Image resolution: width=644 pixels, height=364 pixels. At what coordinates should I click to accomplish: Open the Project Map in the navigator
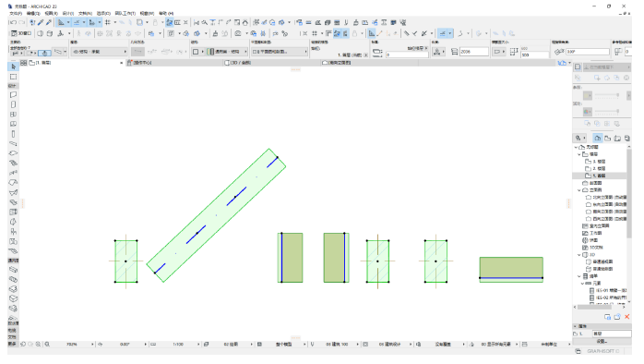coord(598,139)
